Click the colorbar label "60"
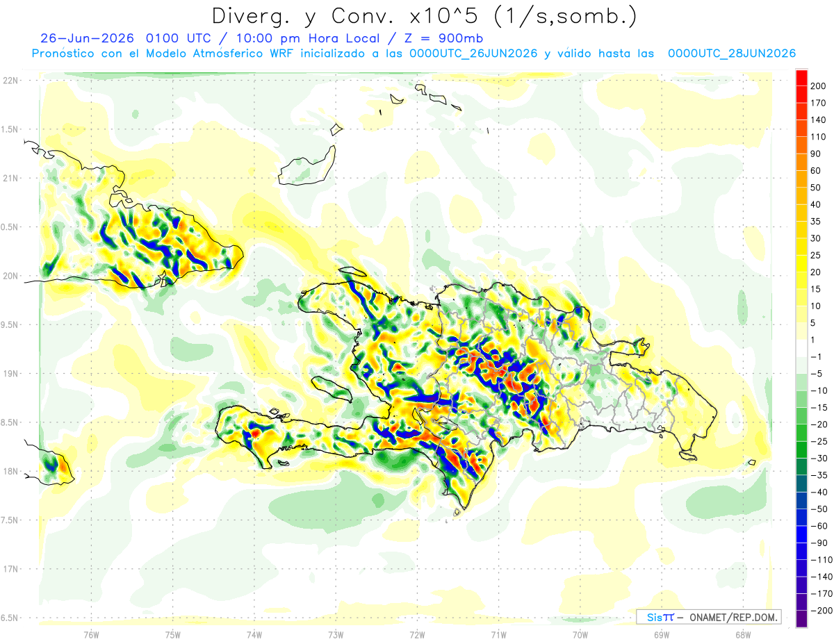The height and width of the screenshot is (644, 834). coord(816,170)
